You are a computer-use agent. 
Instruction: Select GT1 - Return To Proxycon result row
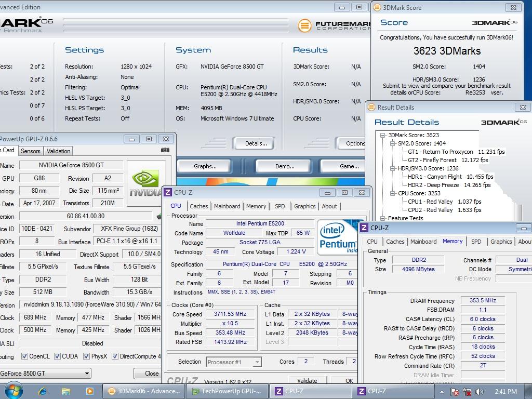coord(456,152)
